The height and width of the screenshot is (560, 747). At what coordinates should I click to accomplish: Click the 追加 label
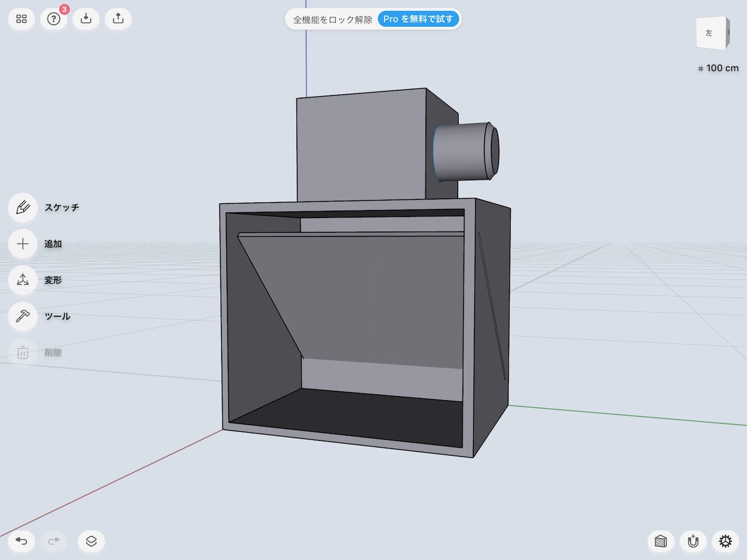53,244
